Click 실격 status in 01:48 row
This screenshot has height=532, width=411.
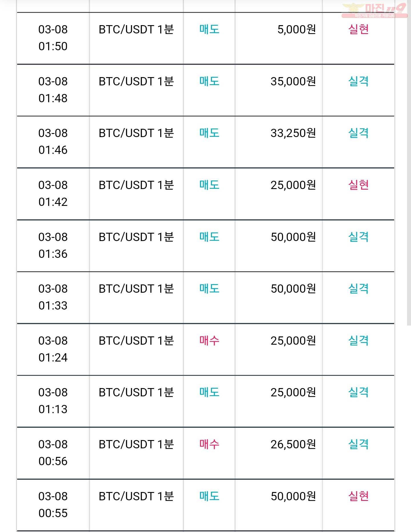[358, 81]
